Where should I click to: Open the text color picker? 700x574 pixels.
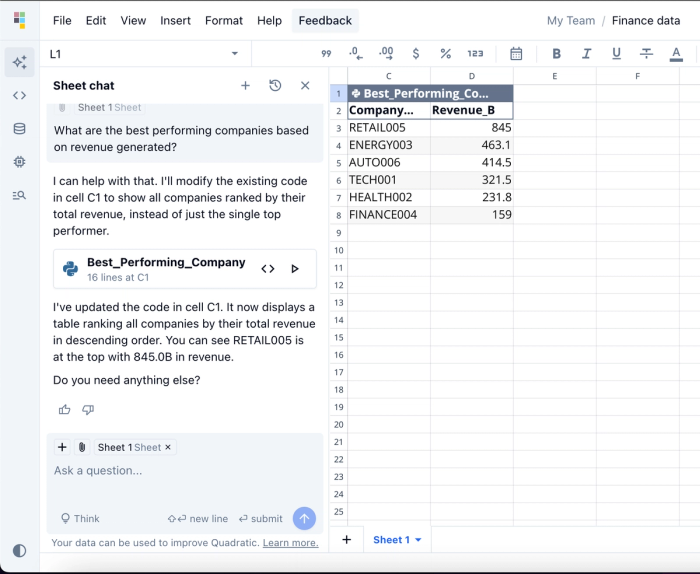(676, 54)
